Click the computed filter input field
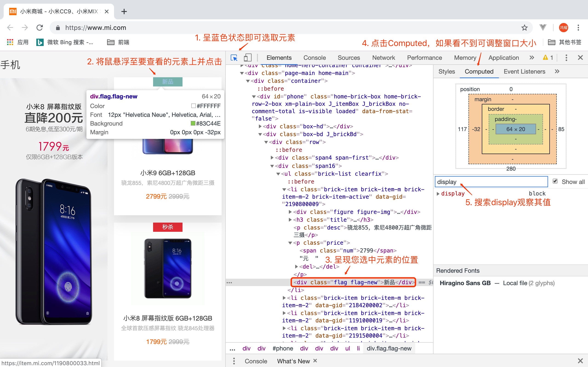This screenshot has width=588, height=367. click(x=491, y=182)
